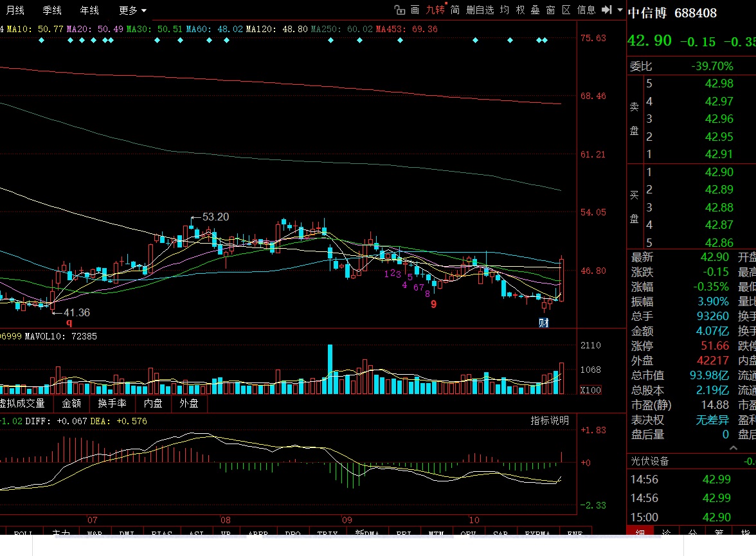Click the 15:00 trade tick row
The height and width of the screenshot is (556, 756).
(692, 517)
